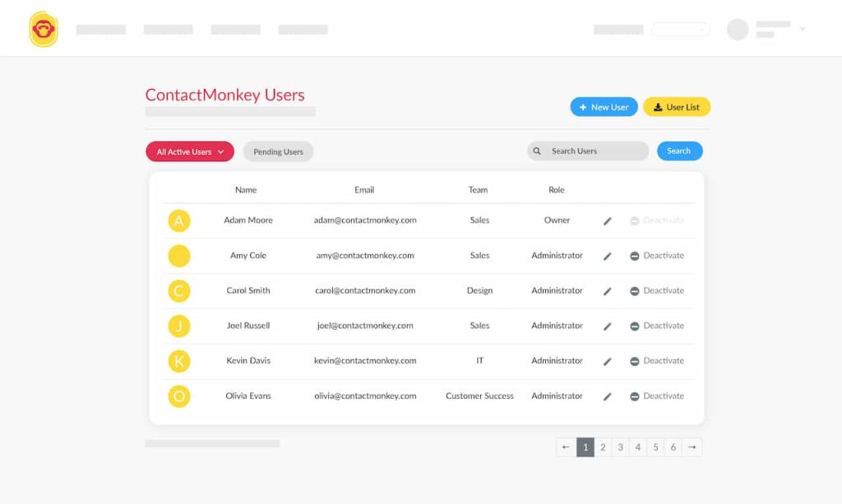Go to page 3
The image size is (842, 504).
click(x=620, y=447)
